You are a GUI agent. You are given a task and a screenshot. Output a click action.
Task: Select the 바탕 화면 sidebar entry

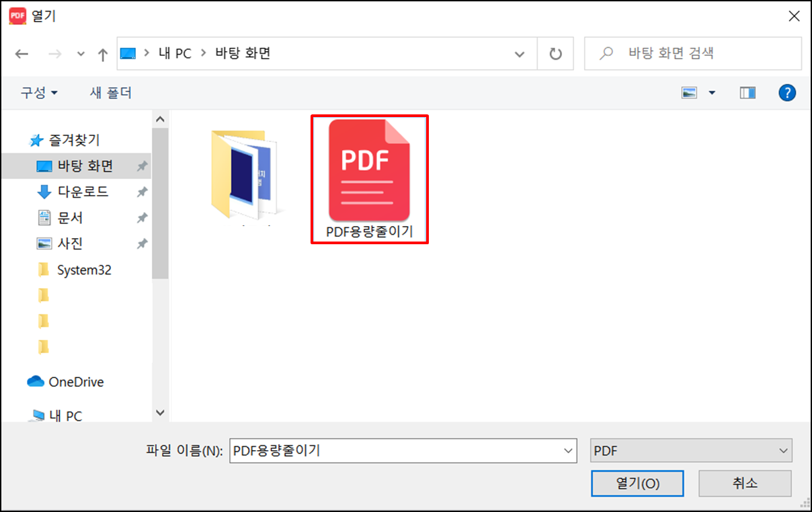coord(74,166)
